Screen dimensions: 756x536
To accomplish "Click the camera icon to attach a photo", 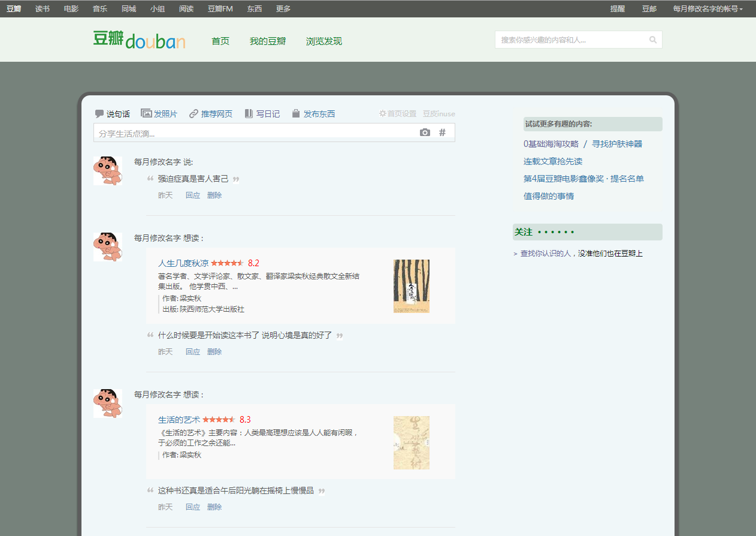I will pos(425,132).
